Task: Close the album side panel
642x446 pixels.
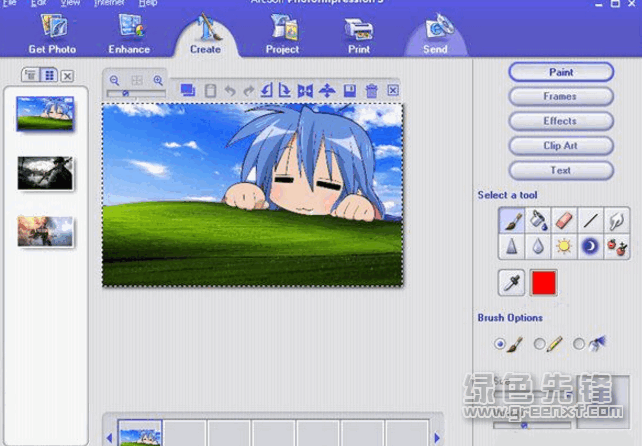Action: click(68, 76)
